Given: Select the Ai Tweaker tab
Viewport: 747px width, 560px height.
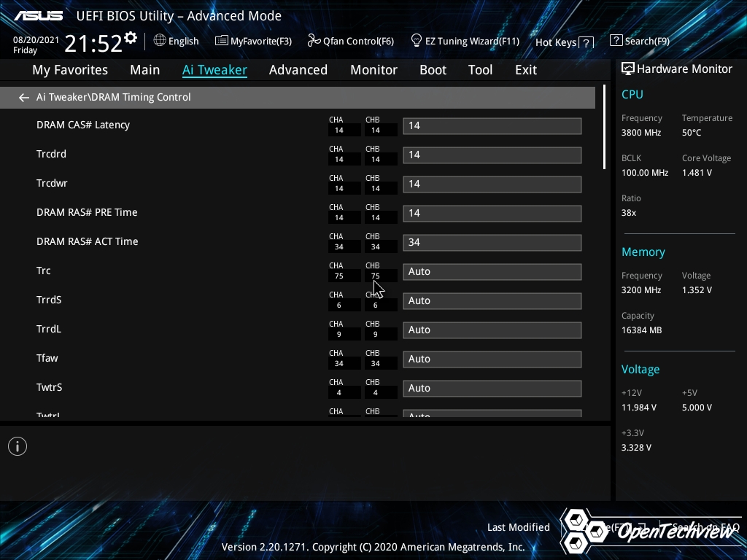Looking at the screenshot, I should [x=214, y=70].
